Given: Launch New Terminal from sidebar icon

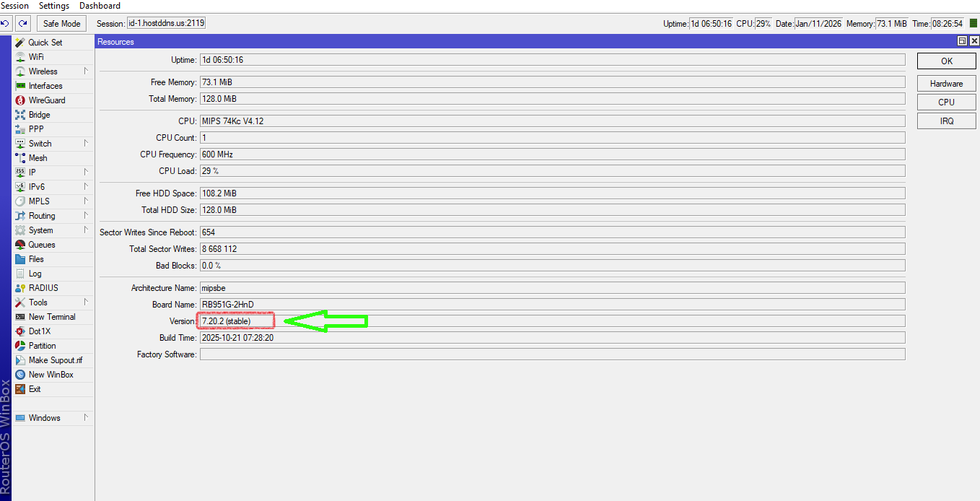Looking at the screenshot, I should 20,317.
